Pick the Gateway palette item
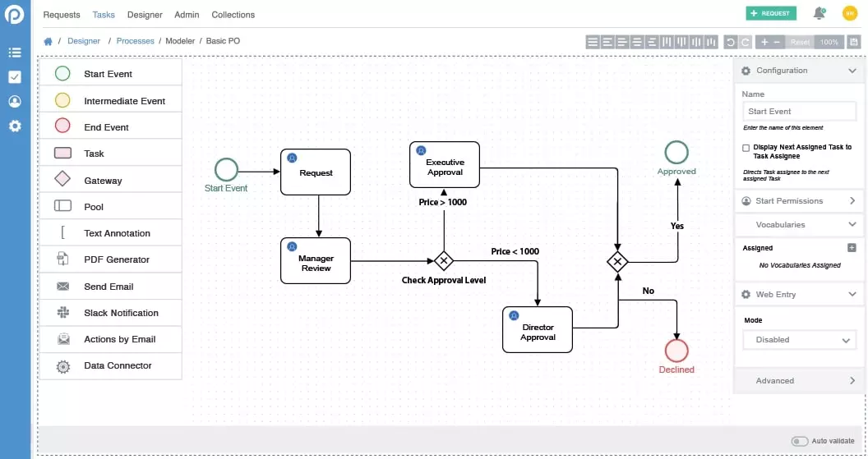This screenshot has height=459, width=868. pyautogui.click(x=111, y=181)
